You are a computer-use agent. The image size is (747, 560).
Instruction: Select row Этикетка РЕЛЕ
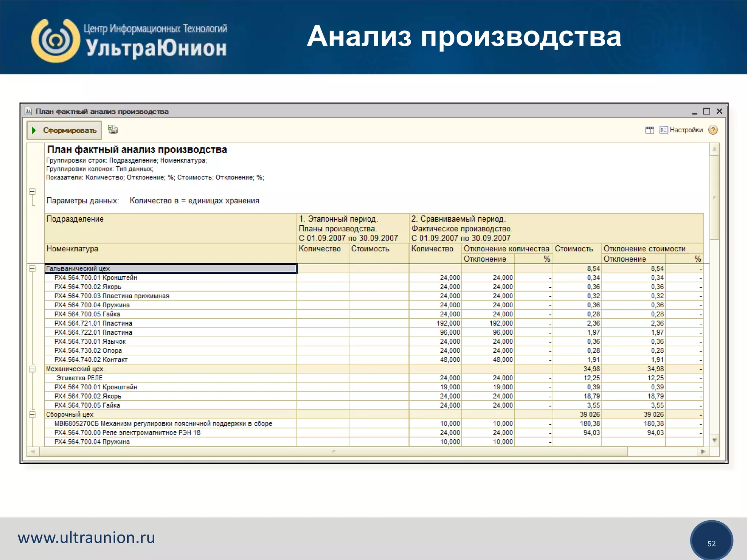[171, 378]
